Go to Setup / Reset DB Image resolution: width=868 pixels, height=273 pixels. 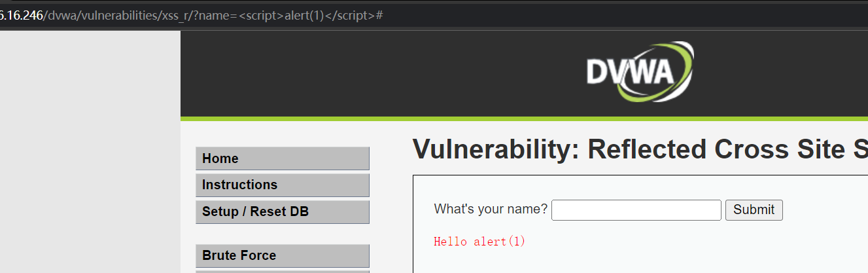click(283, 212)
